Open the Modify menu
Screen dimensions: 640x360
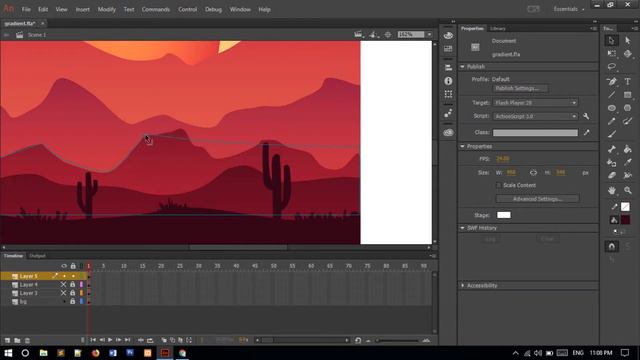pyautogui.click(x=107, y=9)
